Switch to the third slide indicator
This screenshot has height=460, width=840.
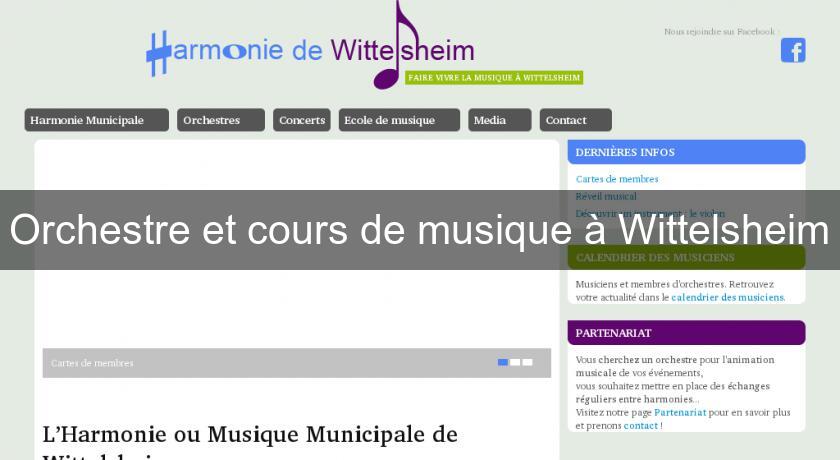pos(527,363)
